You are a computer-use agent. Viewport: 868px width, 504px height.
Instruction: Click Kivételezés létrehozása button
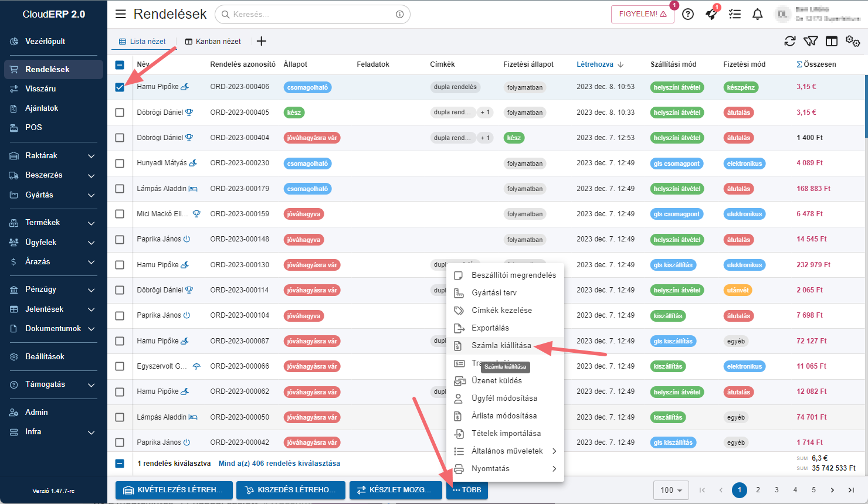tap(174, 490)
